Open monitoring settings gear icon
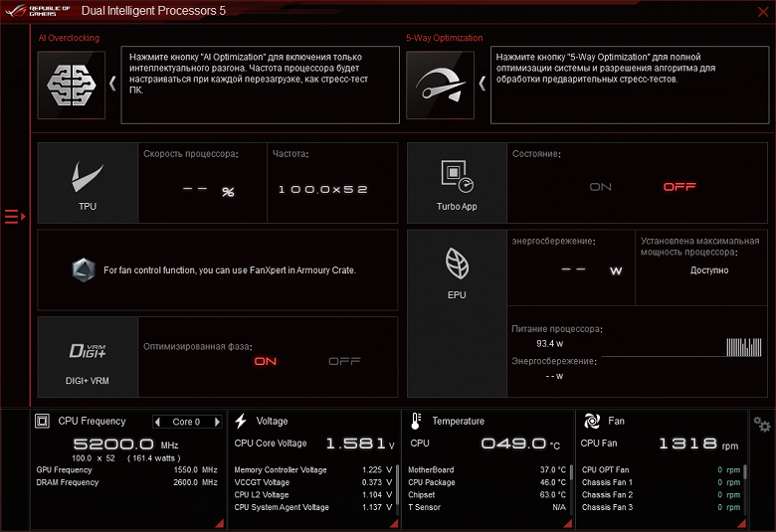776x532 pixels. 762,425
